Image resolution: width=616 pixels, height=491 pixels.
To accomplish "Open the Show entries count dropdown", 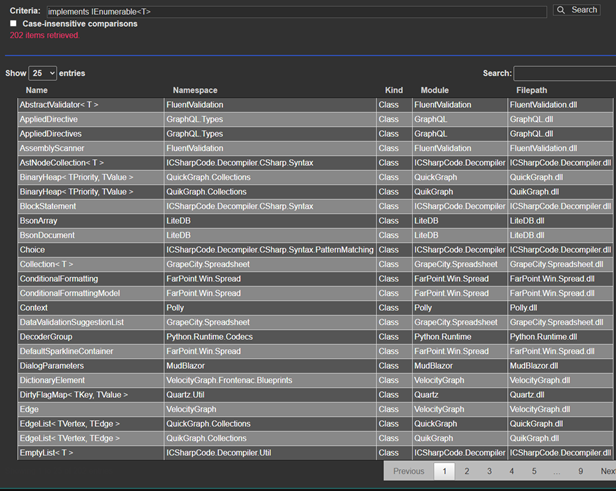I will tap(42, 73).
